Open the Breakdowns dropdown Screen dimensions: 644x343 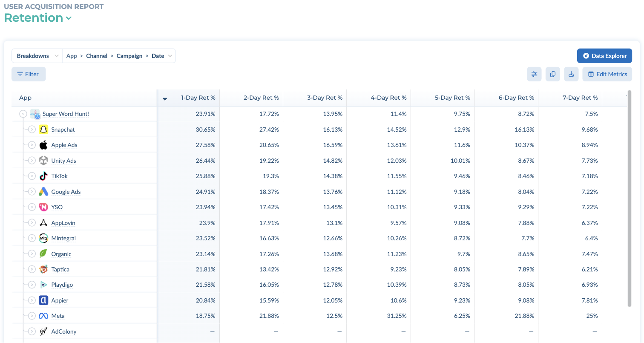click(37, 56)
